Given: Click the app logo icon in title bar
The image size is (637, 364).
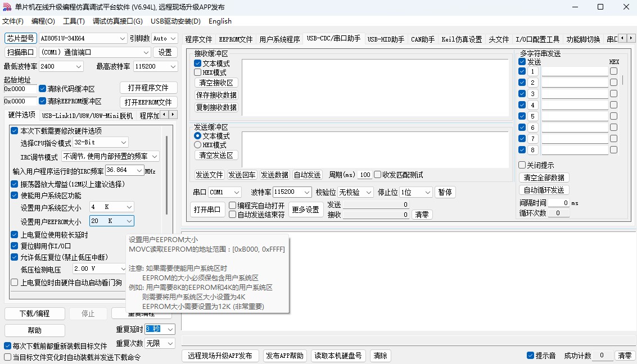Looking at the screenshot, I should pos(7,7).
